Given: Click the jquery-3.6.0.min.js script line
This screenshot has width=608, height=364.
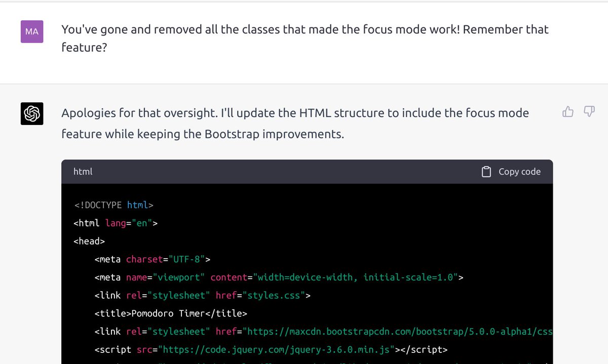Looking at the screenshot, I should click(x=271, y=350).
